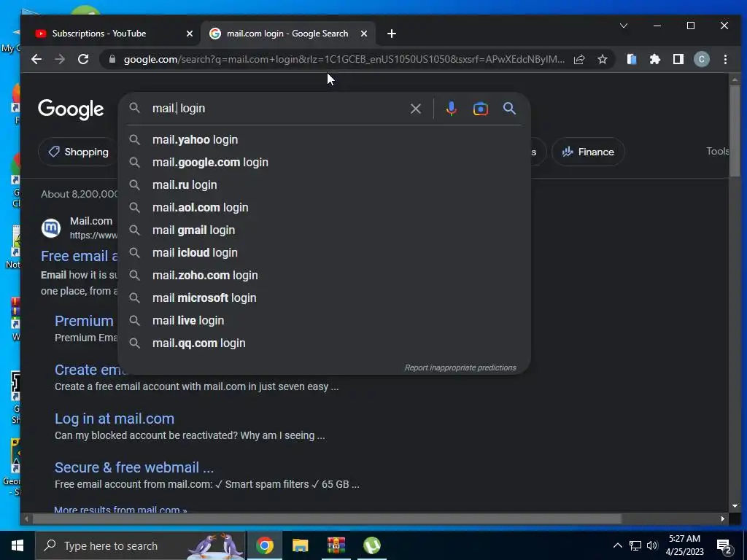Open uTorrent from the taskbar
This screenshot has width=747, height=560.
click(371, 545)
